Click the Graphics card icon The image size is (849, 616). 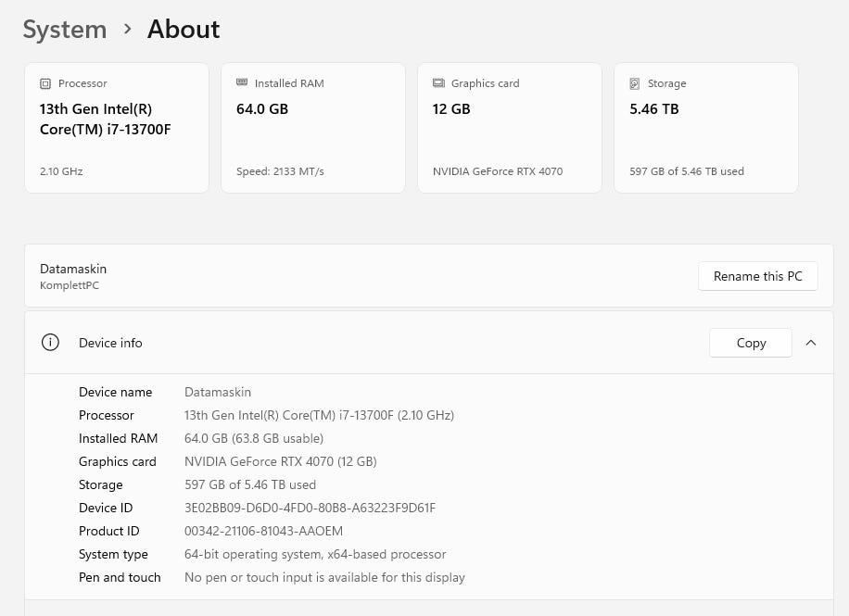438,82
